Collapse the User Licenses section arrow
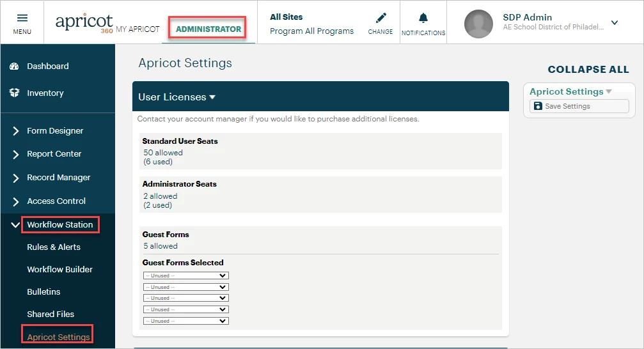 [x=212, y=97]
